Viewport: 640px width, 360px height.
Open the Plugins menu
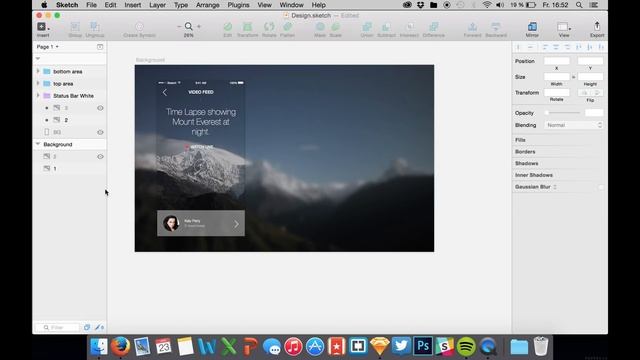click(238, 5)
